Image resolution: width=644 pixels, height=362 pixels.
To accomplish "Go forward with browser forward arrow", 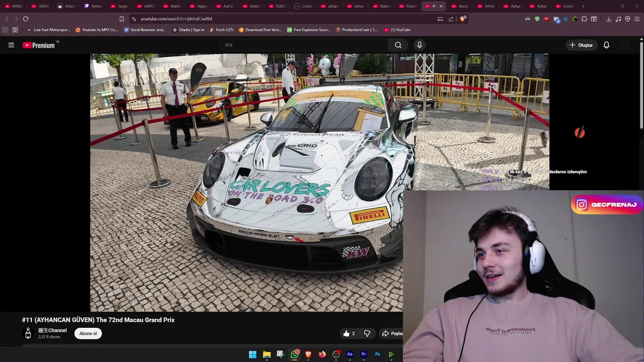I will (16, 19).
